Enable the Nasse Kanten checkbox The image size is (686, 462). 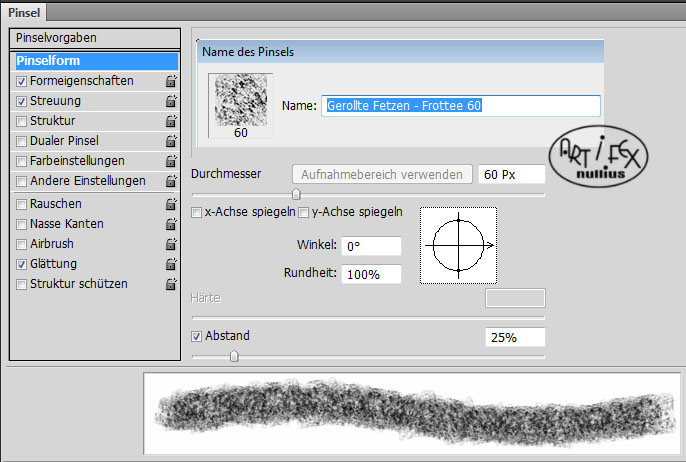point(21,224)
